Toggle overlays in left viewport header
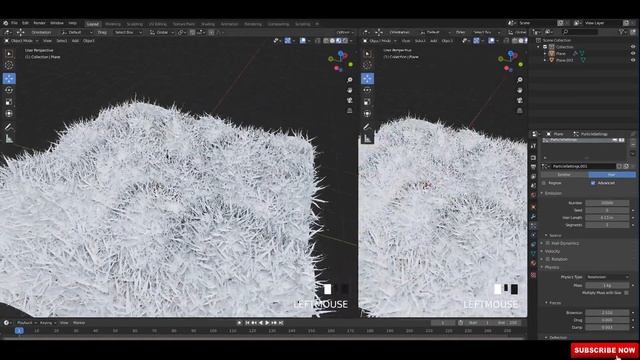Screen dimensions: 640x360 [x=303, y=41]
